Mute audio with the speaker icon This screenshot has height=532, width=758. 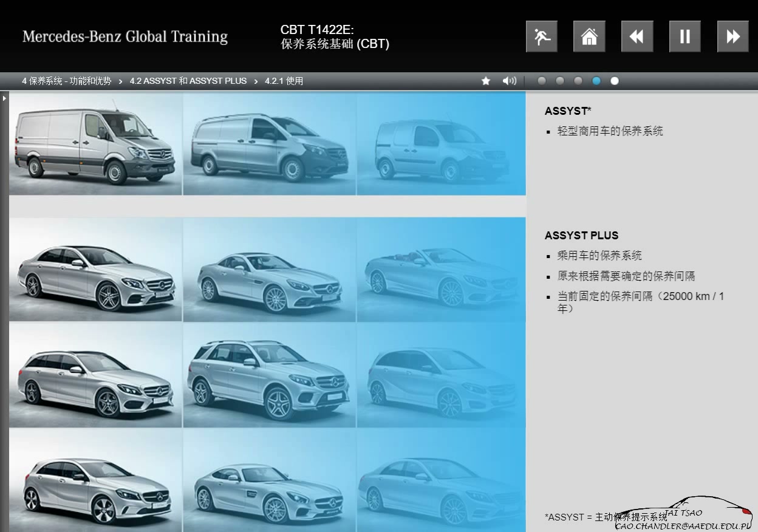click(x=510, y=81)
